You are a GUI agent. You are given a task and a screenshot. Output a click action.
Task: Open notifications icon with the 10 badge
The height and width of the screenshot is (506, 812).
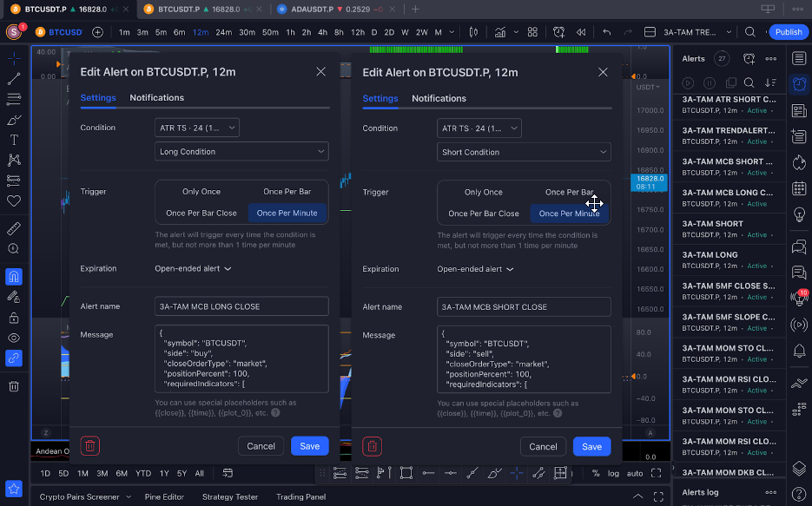[799, 297]
